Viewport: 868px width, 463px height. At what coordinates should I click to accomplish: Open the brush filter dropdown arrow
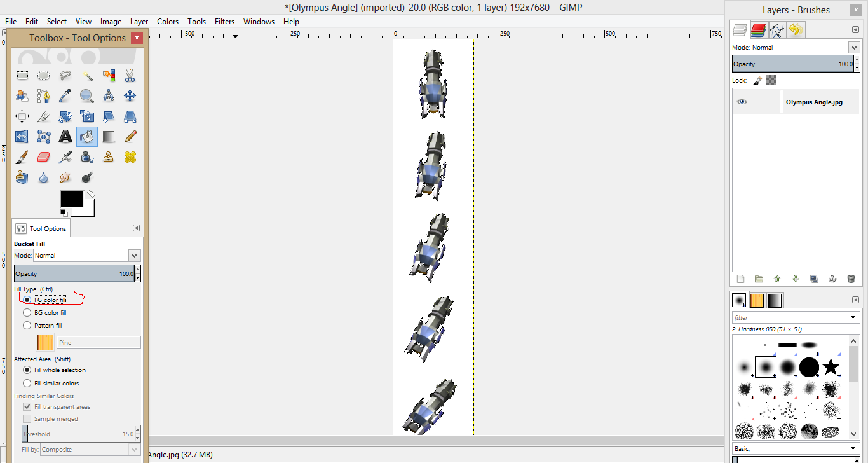[x=853, y=317]
